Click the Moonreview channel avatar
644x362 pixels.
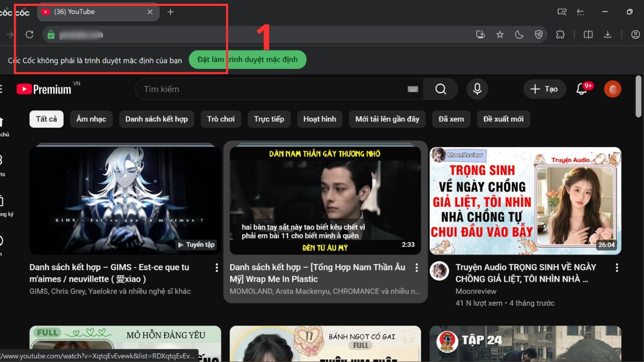440,271
